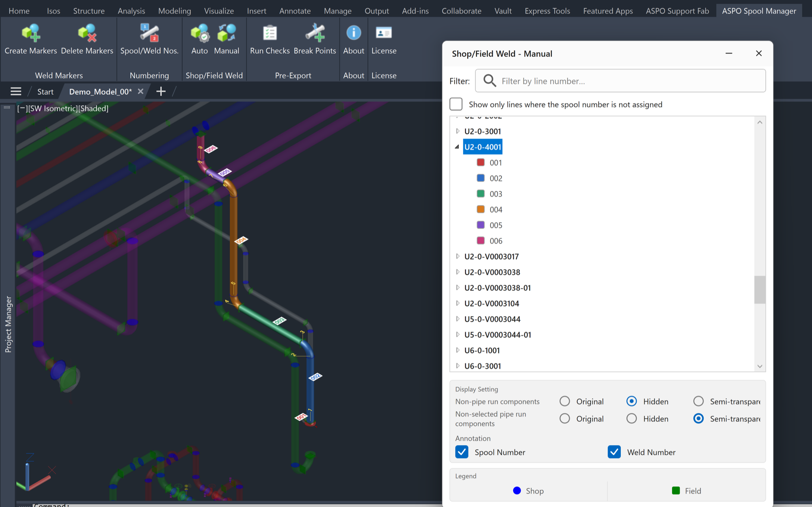Open the Spool/Weld Nos. numbering tool
This screenshot has height=507, width=812.
click(149, 33)
